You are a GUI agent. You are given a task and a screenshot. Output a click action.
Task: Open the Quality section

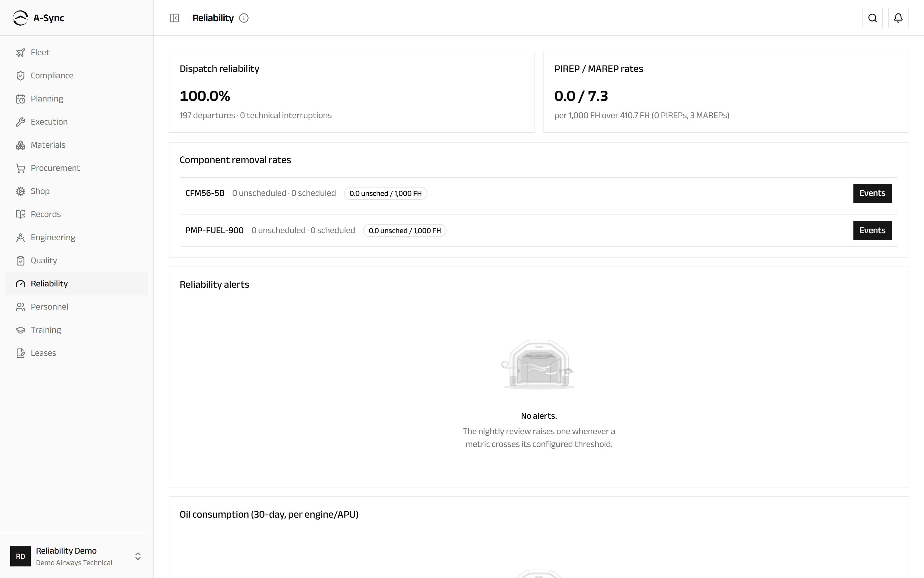[77, 261]
